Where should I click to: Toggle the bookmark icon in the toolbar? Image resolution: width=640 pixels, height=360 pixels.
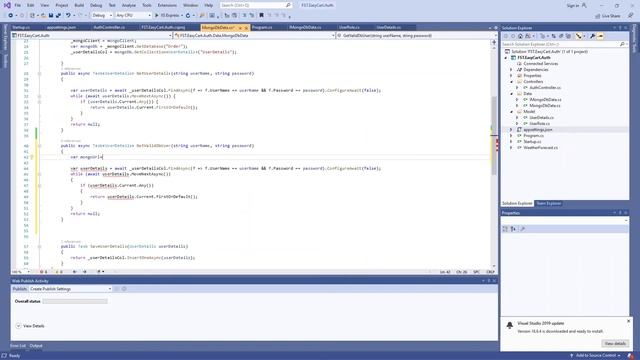pyautogui.click(x=261, y=16)
